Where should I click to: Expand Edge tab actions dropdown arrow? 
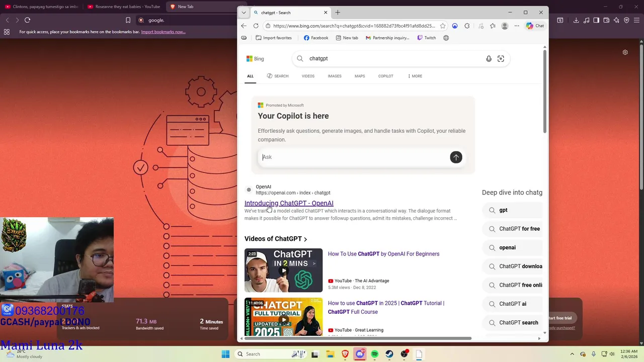(244, 13)
